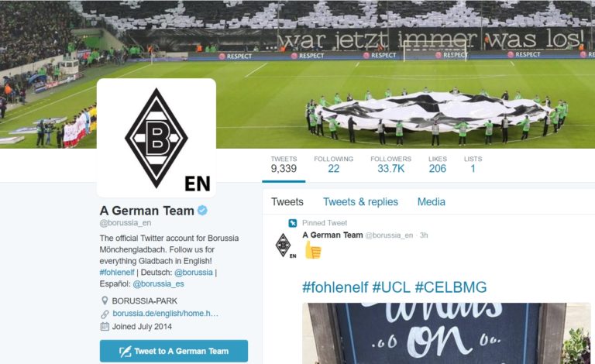
Task: Open the Media tab
Action: pos(431,201)
